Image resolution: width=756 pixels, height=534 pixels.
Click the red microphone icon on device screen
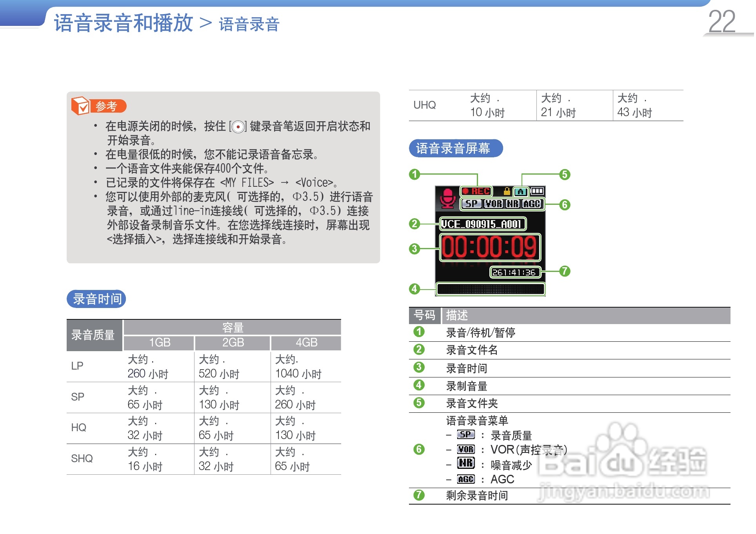[x=447, y=198]
